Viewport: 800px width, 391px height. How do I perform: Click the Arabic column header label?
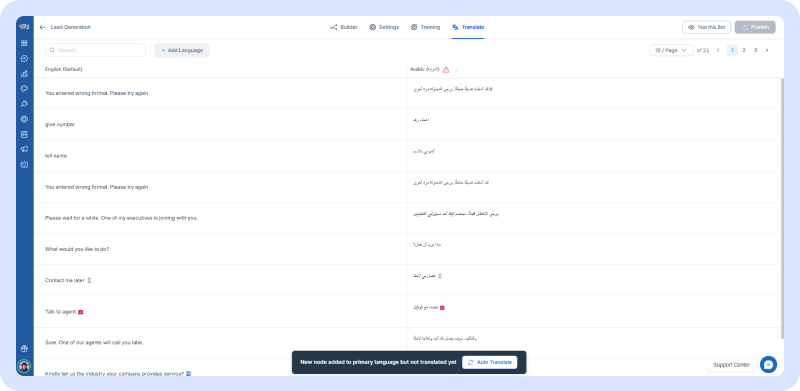424,69
